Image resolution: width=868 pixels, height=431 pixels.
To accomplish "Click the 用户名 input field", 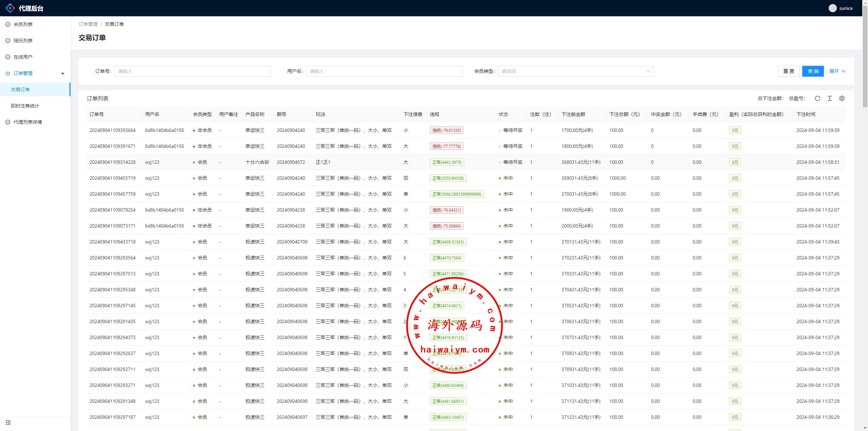I will [384, 71].
